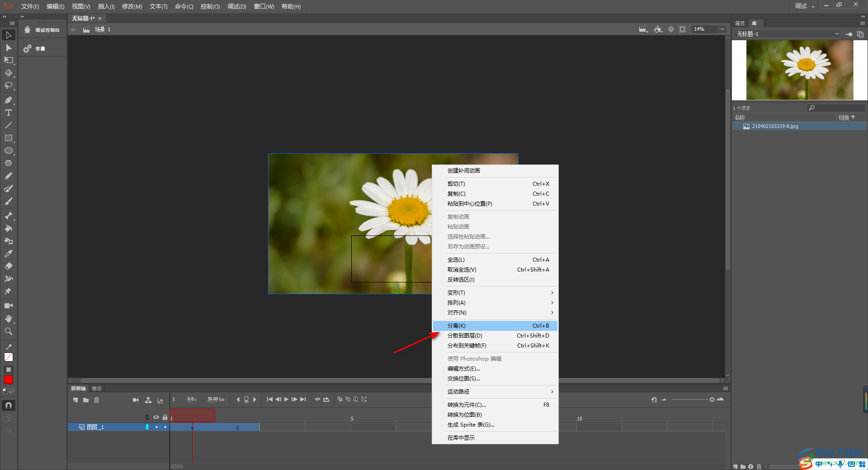Toggle lock dot for 图层_1
This screenshot has width=868, height=470.
click(165, 427)
